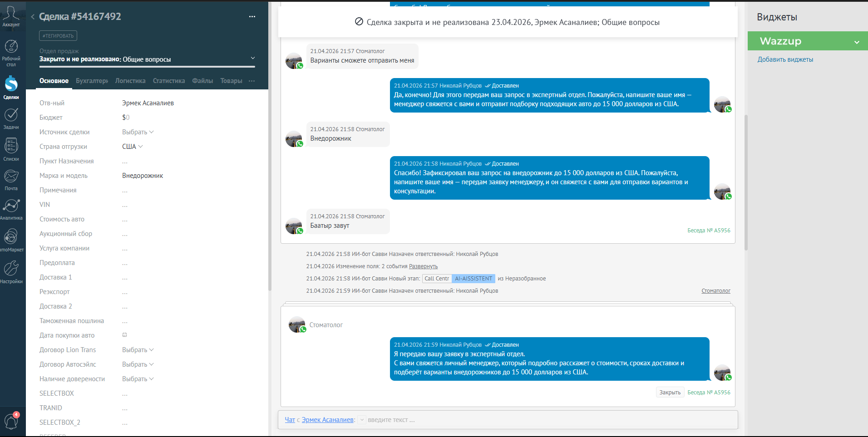Open Беседа № A5956 link below Закрыть
The width and height of the screenshot is (868, 437).
[x=709, y=393]
